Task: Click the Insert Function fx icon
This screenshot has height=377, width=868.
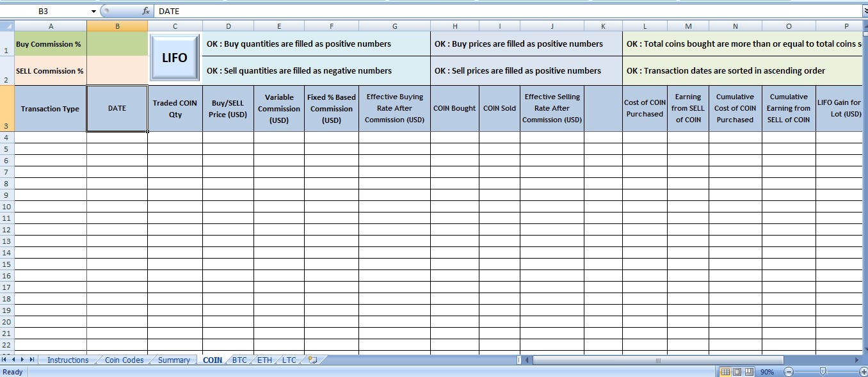Action: (x=145, y=11)
